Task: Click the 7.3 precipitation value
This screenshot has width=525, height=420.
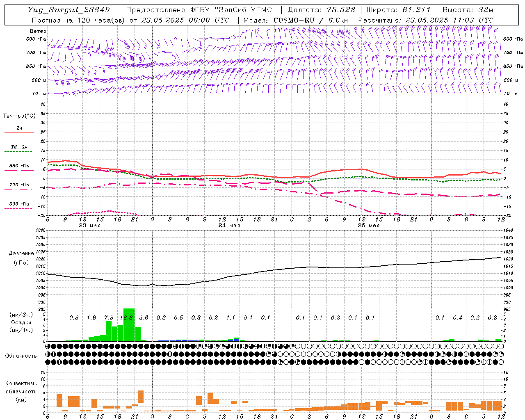Action: pyautogui.click(x=109, y=318)
